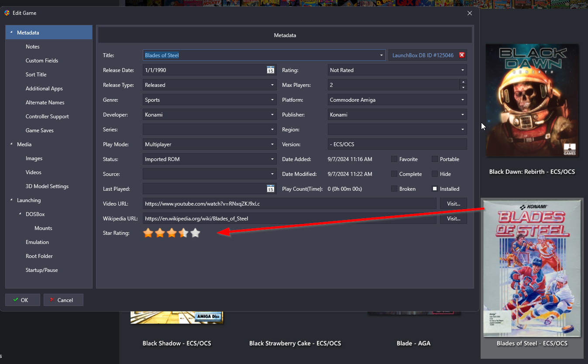Increase Max Players with up arrow

[x=463, y=82]
